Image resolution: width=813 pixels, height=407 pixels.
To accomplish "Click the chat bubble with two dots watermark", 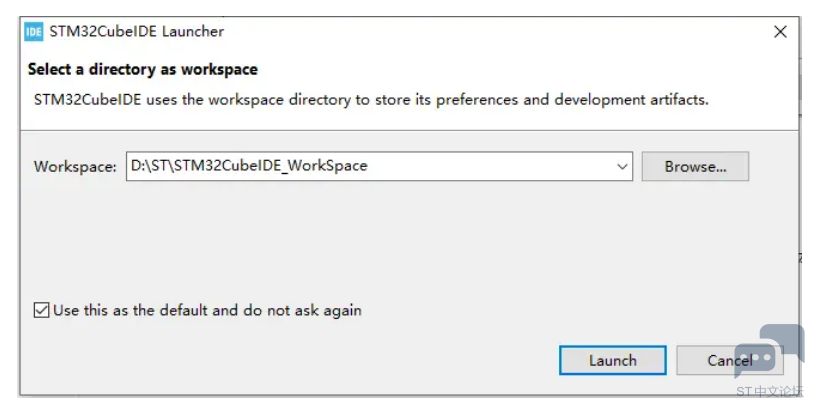I will [x=755, y=360].
